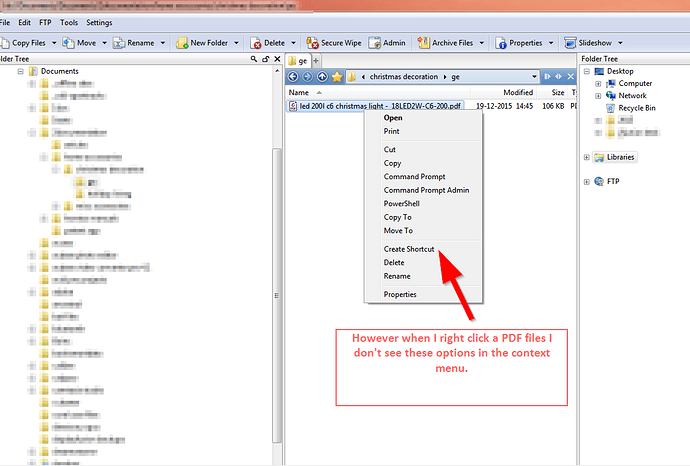This screenshot has width=690, height=466.
Task: Click the split pane arrows icon in address bar
Action: click(x=558, y=77)
